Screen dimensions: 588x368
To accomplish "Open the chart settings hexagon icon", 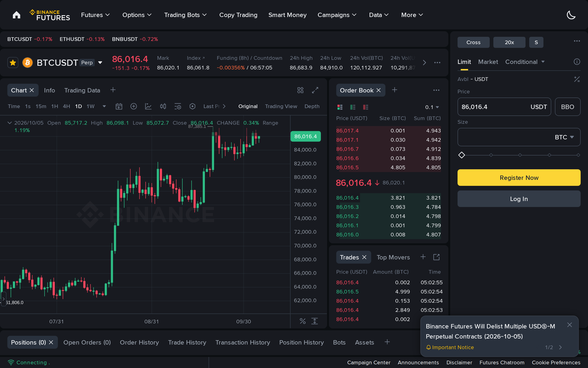I will tap(192, 106).
